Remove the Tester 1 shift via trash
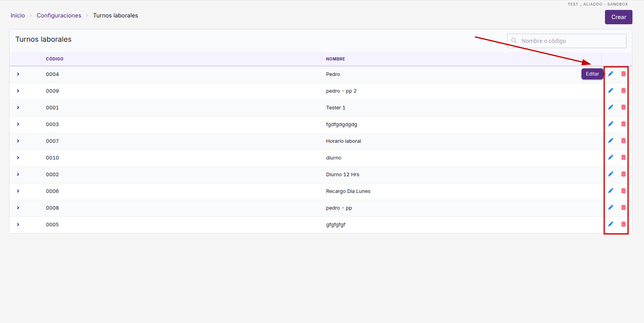This screenshot has width=644, height=323. [623, 107]
